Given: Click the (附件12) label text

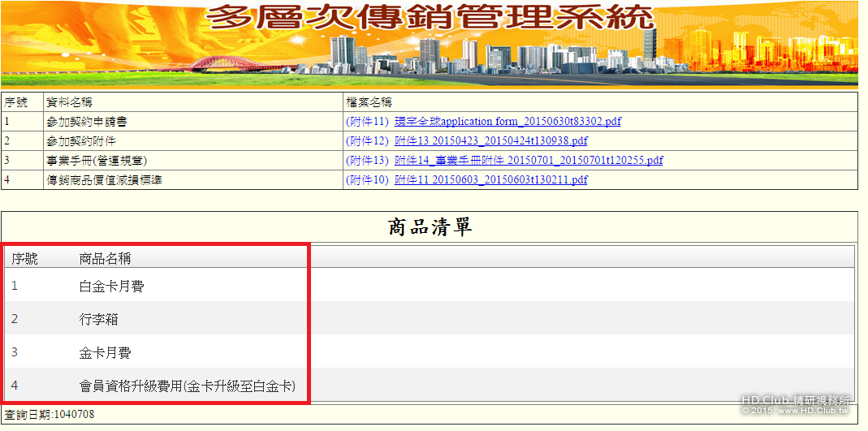Looking at the screenshot, I should 368,140.
